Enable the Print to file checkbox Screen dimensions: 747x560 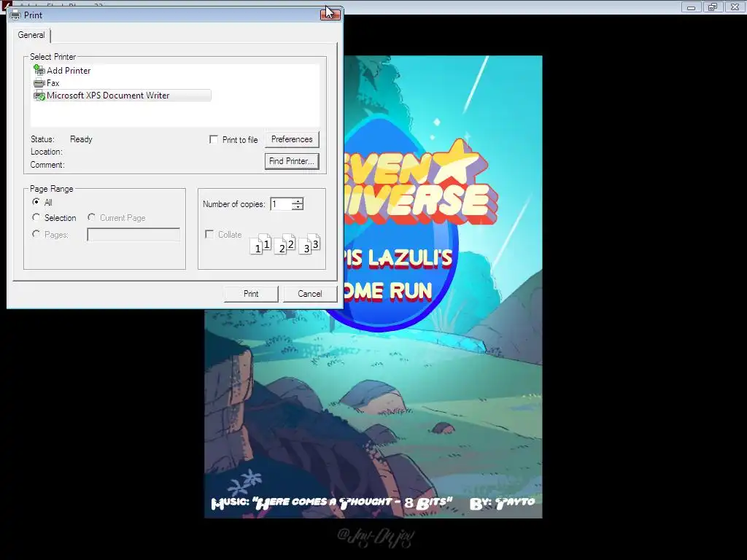214,139
